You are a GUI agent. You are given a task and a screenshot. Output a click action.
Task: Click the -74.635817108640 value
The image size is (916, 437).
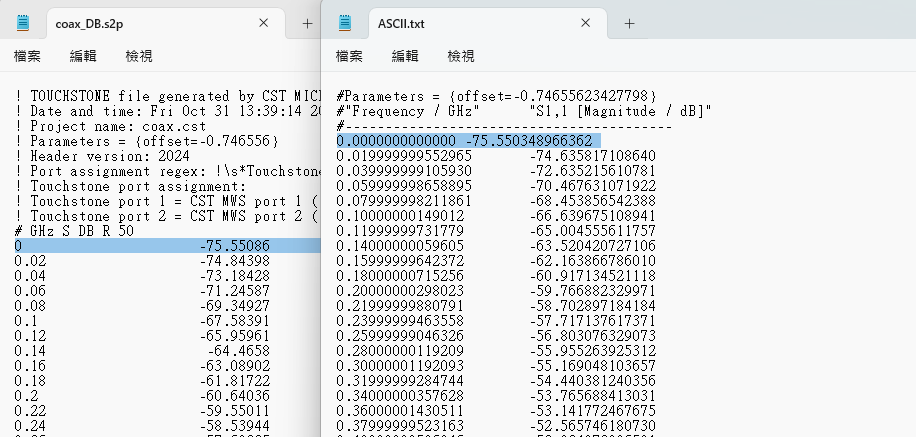593,156
